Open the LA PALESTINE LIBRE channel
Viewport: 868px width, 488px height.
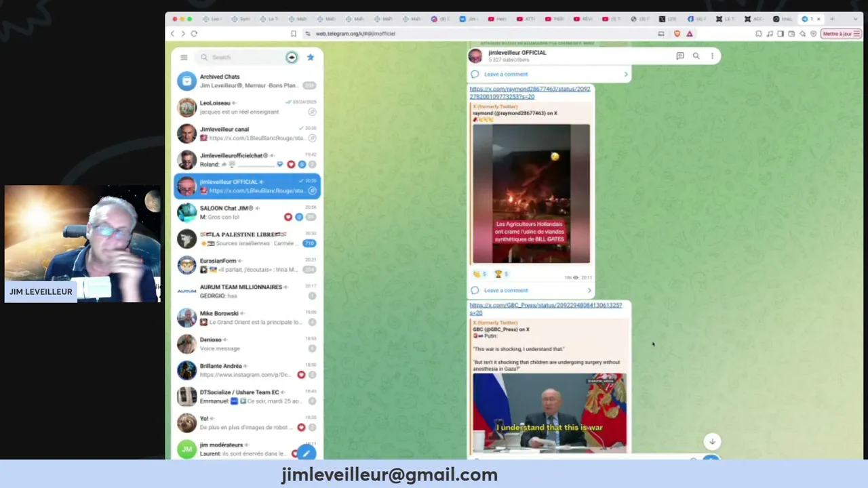[248, 239]
